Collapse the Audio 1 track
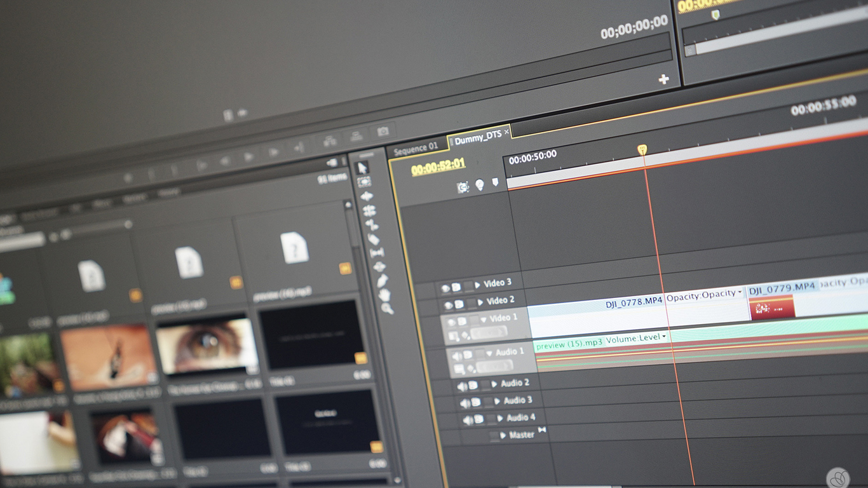The width and height of the screenshot is (868, 488). (x=489, y=353)
